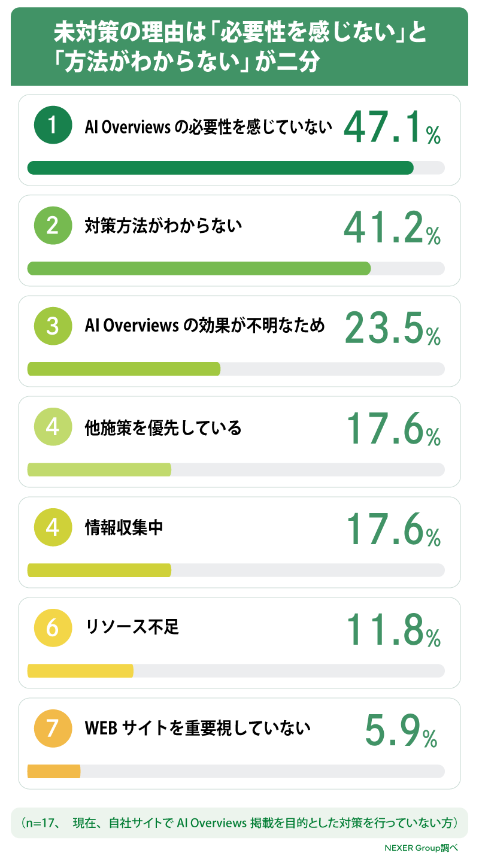Click the rank 4 badge beside 情報収集中
This screenshot has height=868, width=479.
(x=53, y=528)
